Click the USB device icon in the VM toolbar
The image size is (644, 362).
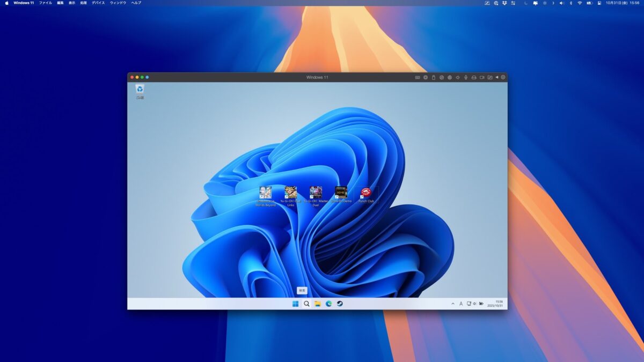click(433, 77)
